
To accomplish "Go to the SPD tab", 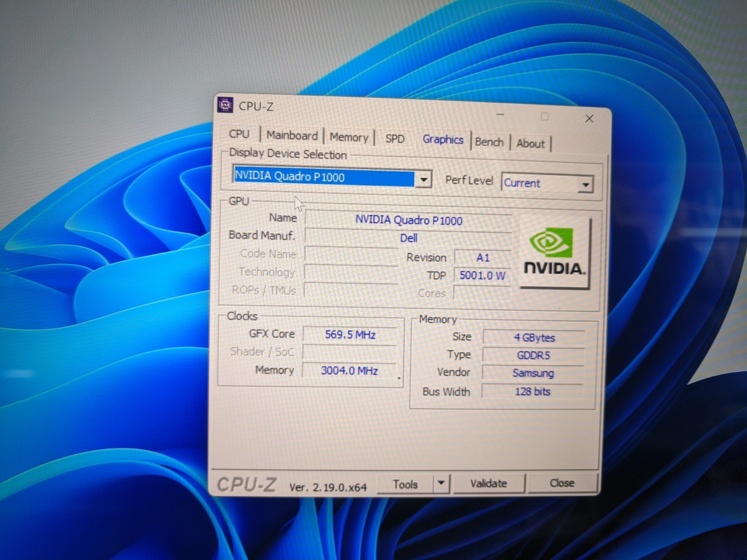I will pos(395,139).
